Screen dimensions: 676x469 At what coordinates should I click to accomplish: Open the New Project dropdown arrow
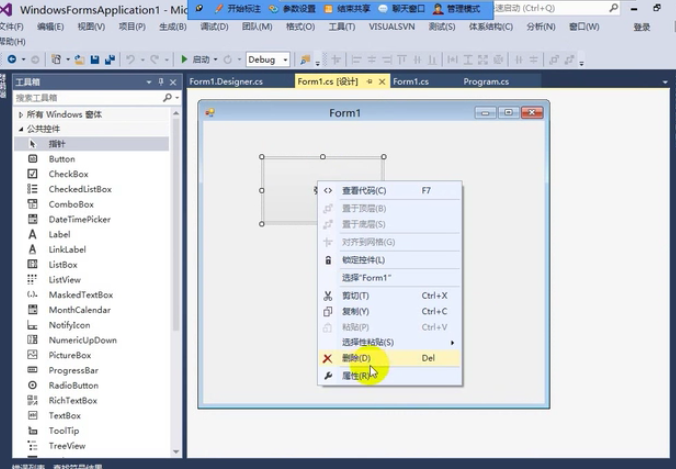tap(68, 59)
